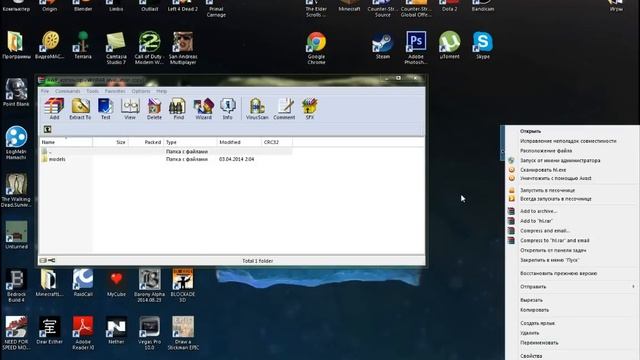Screen dimensions: 640x360
Task: Run the Test archive tool
Action: [105, 109]
